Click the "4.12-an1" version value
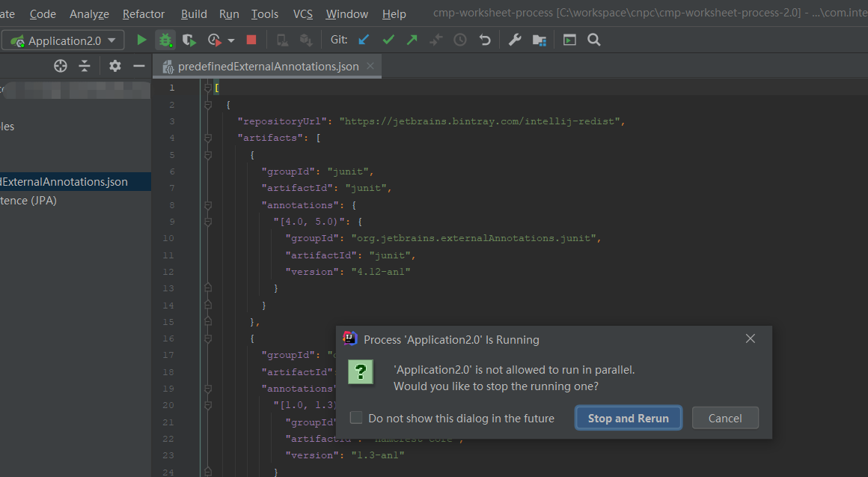Screen dimensions: 868x477 click(381, 272)
